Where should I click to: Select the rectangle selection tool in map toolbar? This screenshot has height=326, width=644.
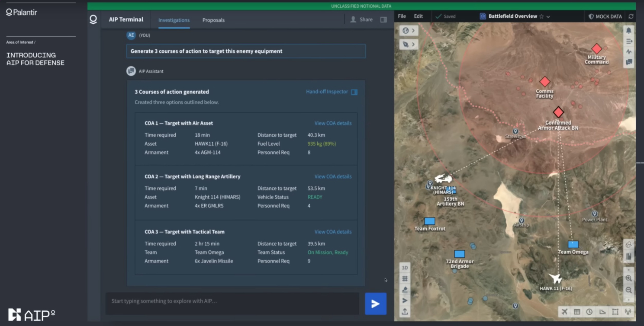tap(615, 312)
